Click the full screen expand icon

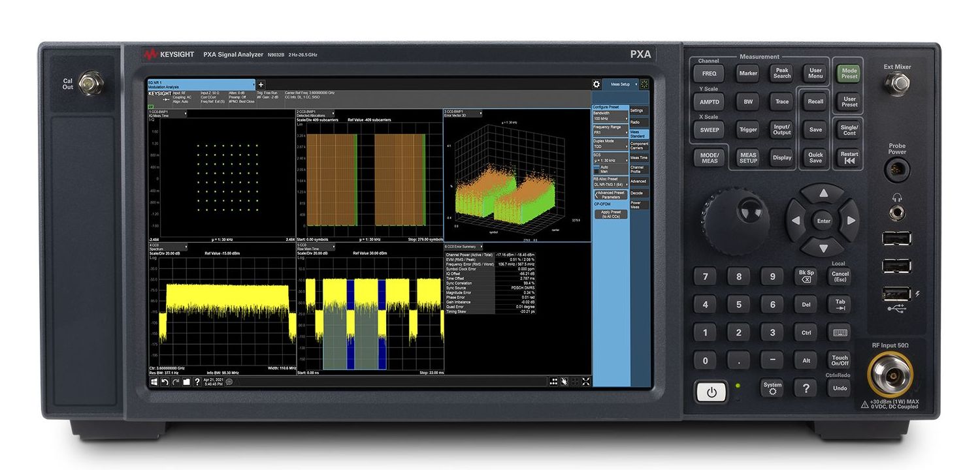(586, 382)
